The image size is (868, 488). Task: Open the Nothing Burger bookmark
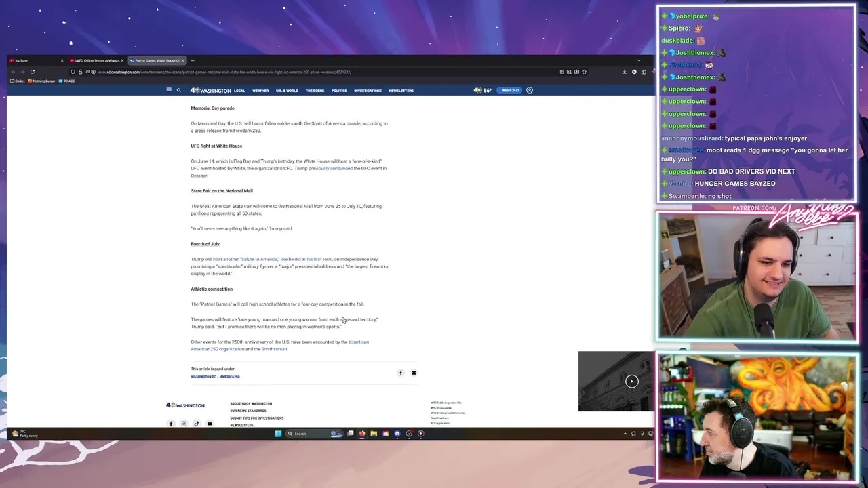point(42,81)
